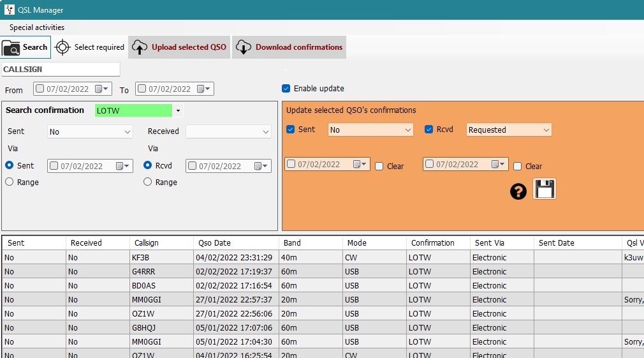Click Upload selected QSO button
644x358 pixels.
(179, 47)
